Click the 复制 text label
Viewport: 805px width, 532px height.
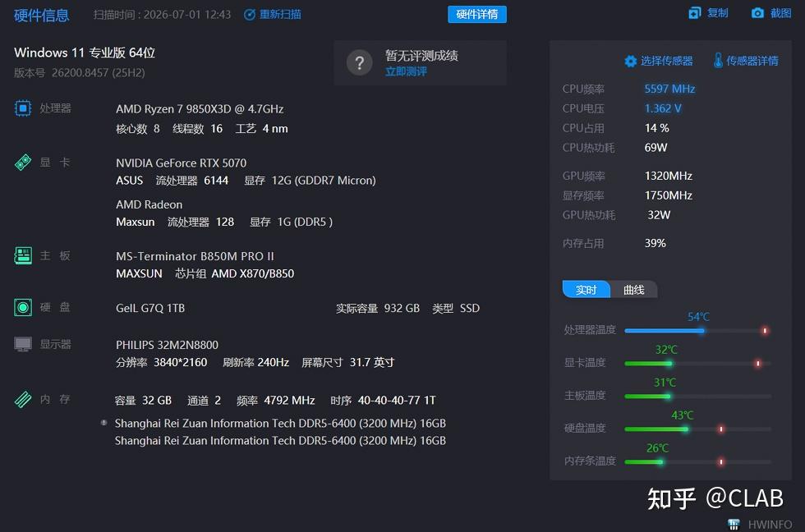718,13
